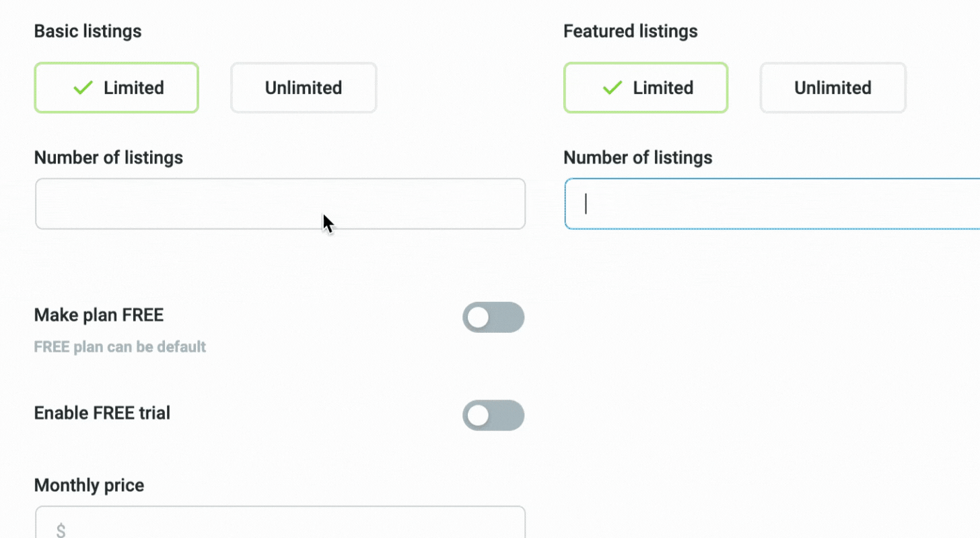Click the Monthly price label

tap(89, 486)
